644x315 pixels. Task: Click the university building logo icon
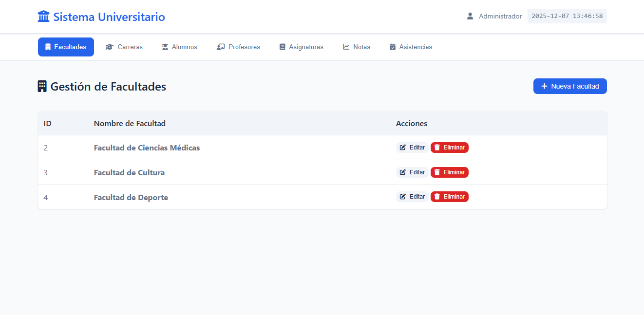tap(43, 17)
